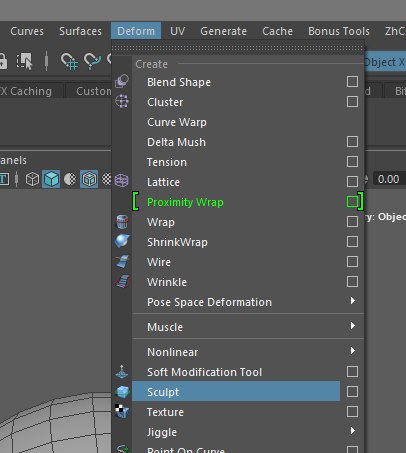Toggle wireframe display cube icon
406x453 pixels.
coord(32,179)
